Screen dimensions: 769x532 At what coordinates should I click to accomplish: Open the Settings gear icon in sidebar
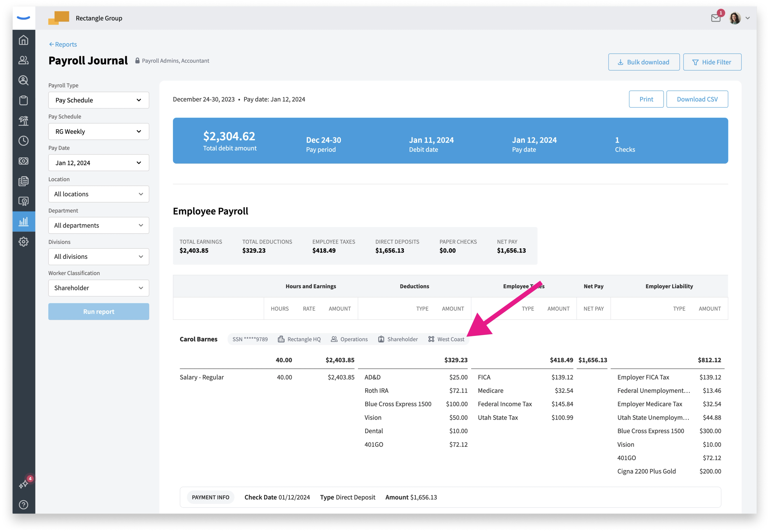tap(23, 242)
